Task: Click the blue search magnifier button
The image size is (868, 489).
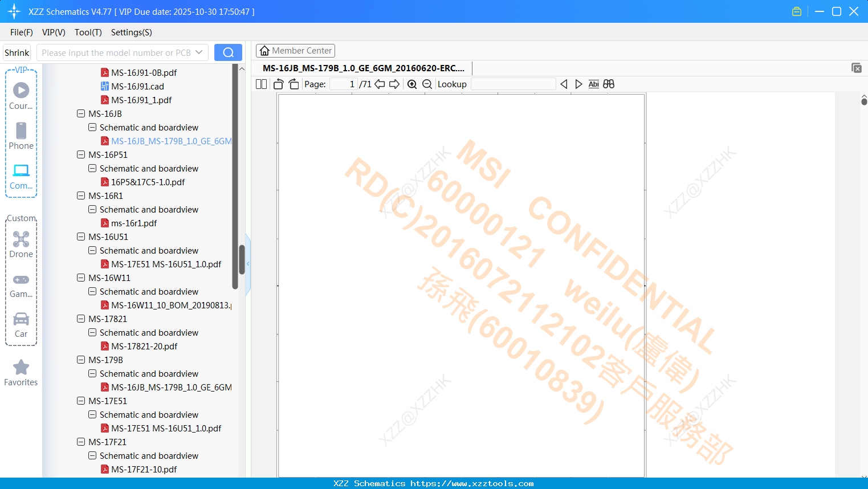Action: [x=228, y=52]
